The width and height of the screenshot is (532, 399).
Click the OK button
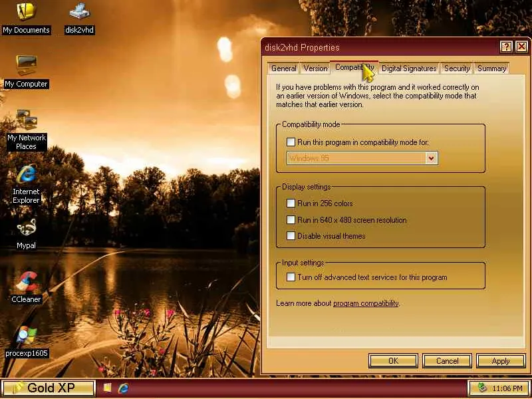pos(393,361)
